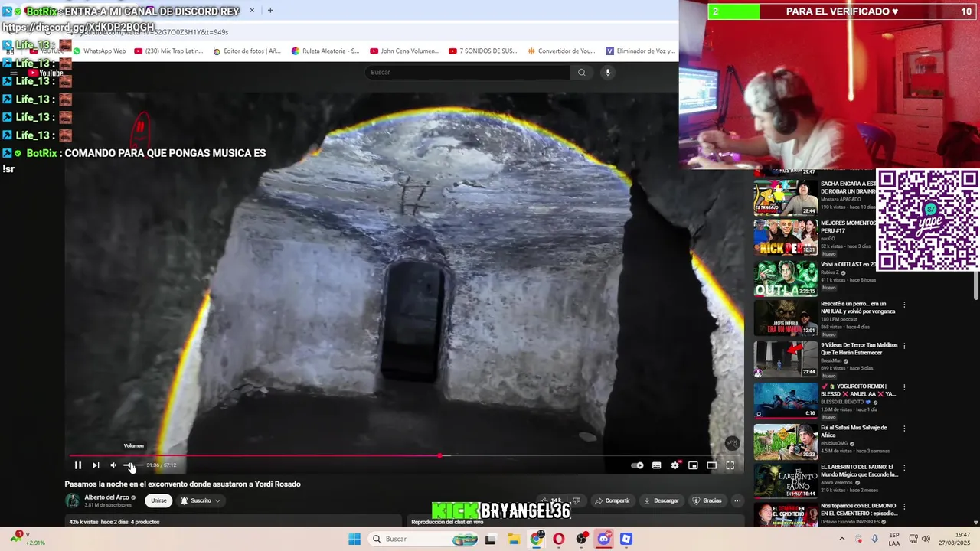Open Discord from the taskbar
Screen dimensions: 980x551
pos(604,539)
